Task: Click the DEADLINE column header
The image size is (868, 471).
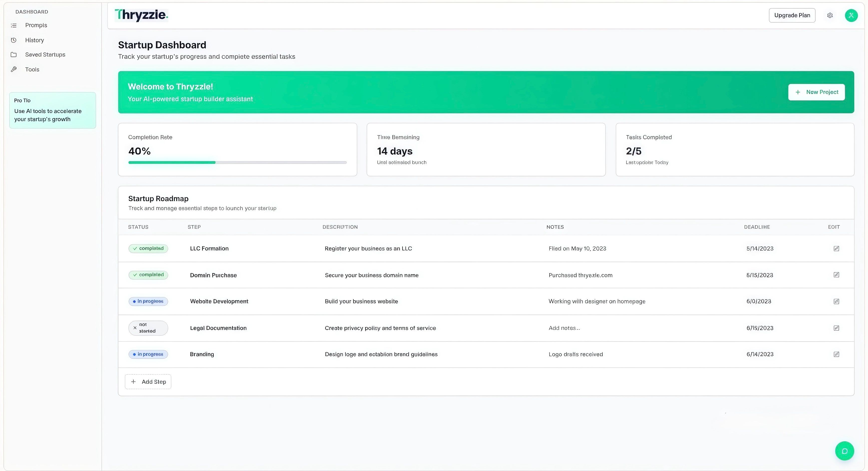Action: (757, 227)
